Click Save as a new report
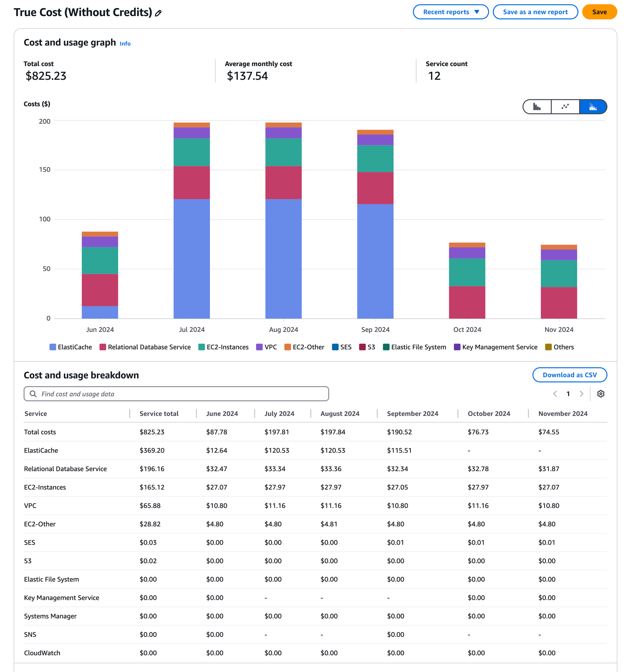 (x=535, y=12)
